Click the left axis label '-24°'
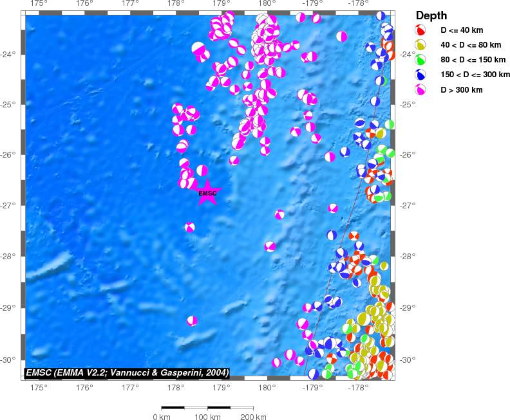Screen dimensions: 510x420 (8, 54)
